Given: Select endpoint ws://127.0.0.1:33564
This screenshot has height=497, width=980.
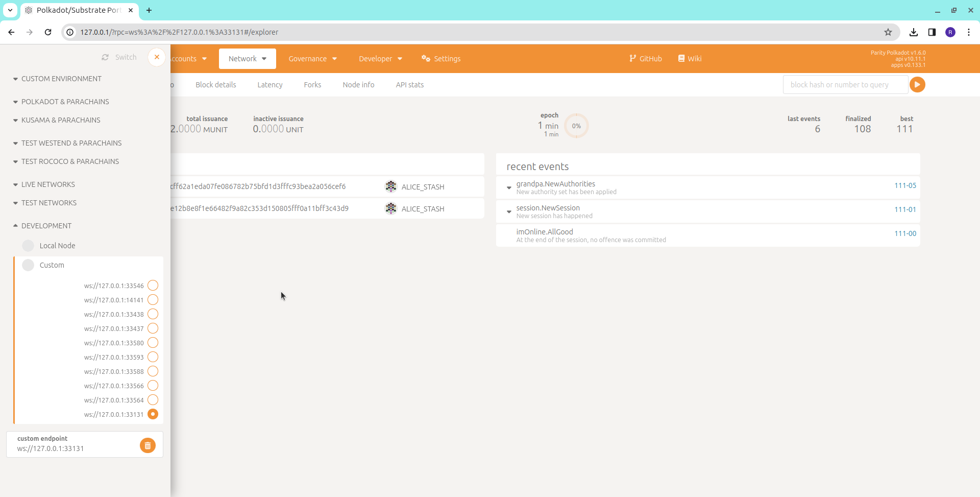Looking at the screenshot, I should point(153,400).
